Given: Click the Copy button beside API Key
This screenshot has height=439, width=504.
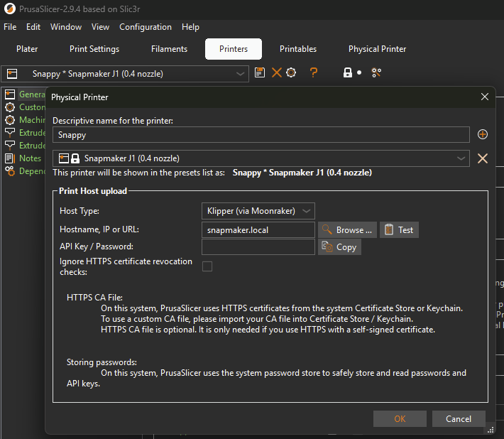Looking at the screenshot, I should tap(339, 247).
